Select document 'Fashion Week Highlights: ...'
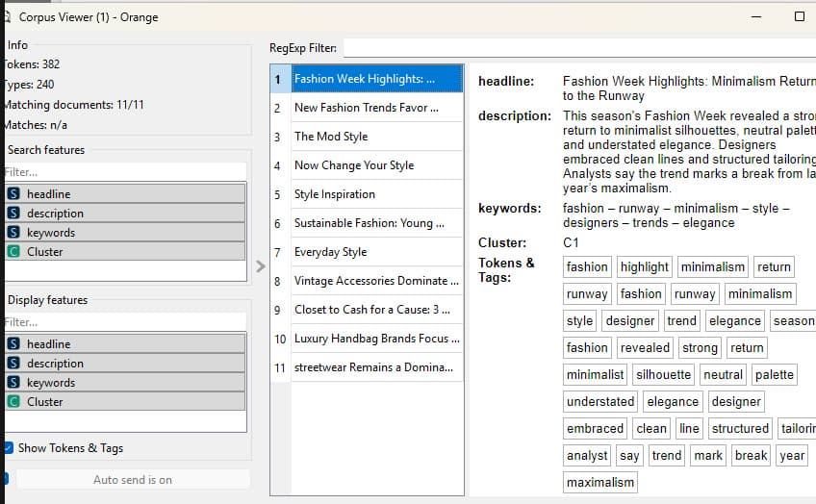The image size is (816, 504). pos(376,79)
